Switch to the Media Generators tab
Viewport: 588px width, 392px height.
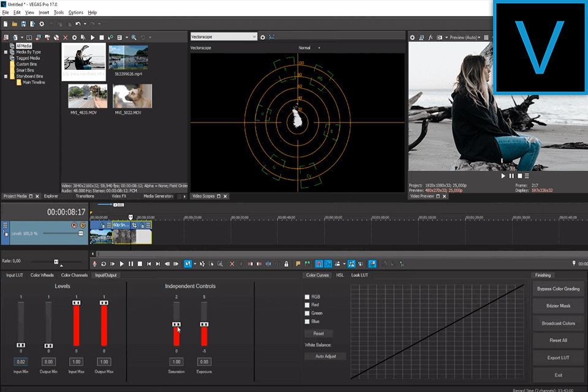(x=158, y=196)
